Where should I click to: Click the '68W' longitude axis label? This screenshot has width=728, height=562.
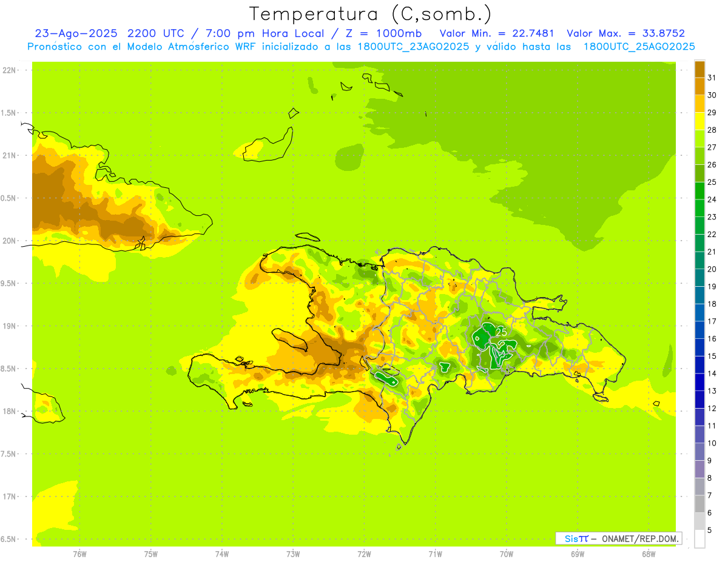pyautogui.click(x=649, y=554)
